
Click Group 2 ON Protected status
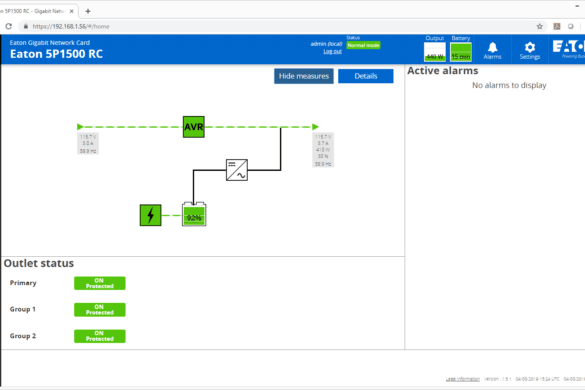(x=100, y=336)
